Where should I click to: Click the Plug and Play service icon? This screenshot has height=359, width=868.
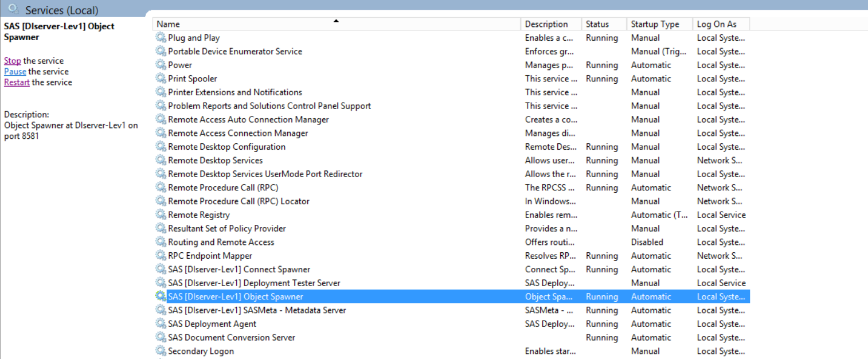[x=160, y=37]
